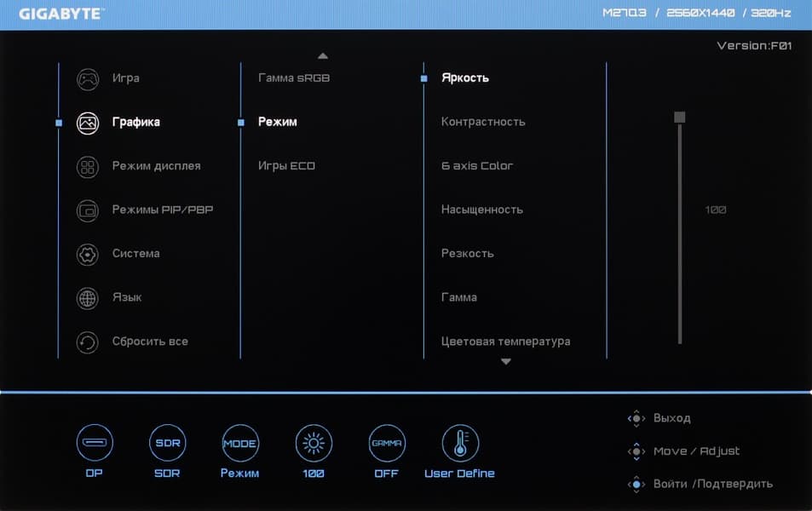This screenshot has width=812, height=511.
Task: Select the Насыщенность setting
Action: pos(482,210)
